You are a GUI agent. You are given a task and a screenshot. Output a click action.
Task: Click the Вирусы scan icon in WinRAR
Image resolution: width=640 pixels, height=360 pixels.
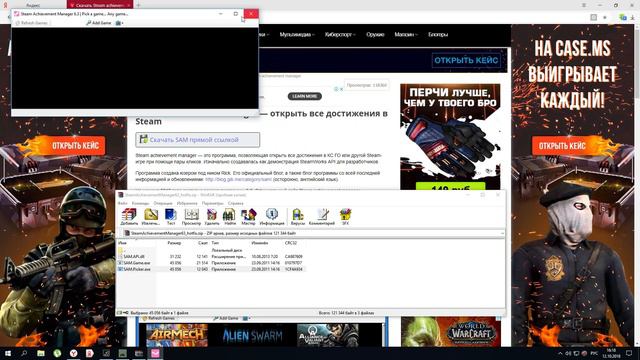point(298,217)
